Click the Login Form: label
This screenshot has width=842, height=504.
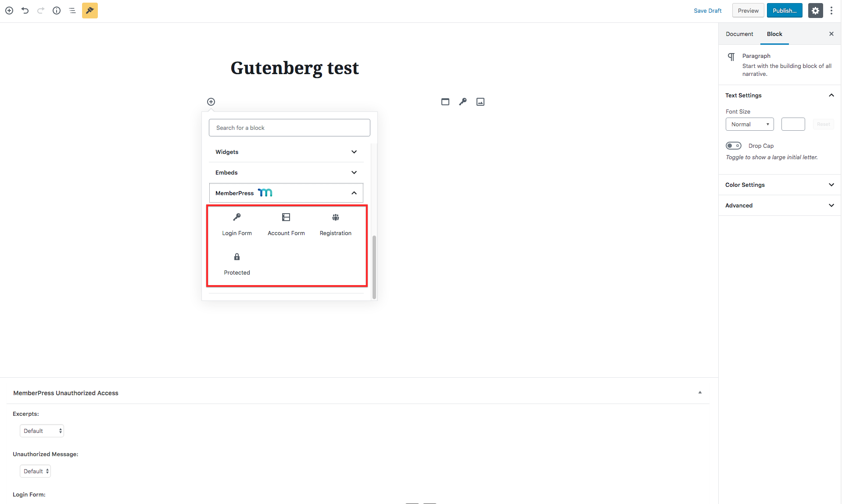tap(29, 494)
